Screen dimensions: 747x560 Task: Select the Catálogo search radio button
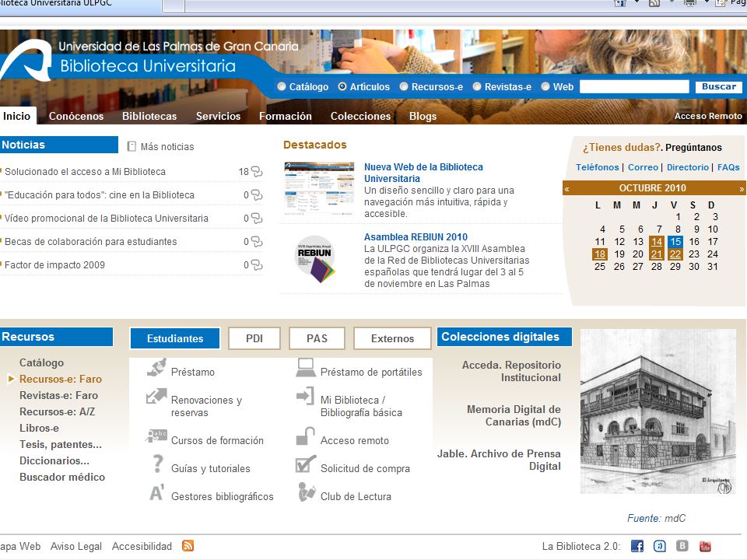[282, 86]
